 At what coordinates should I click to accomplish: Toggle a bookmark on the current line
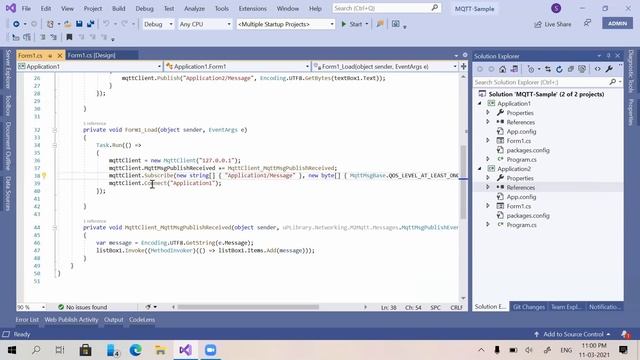[69, 38]
